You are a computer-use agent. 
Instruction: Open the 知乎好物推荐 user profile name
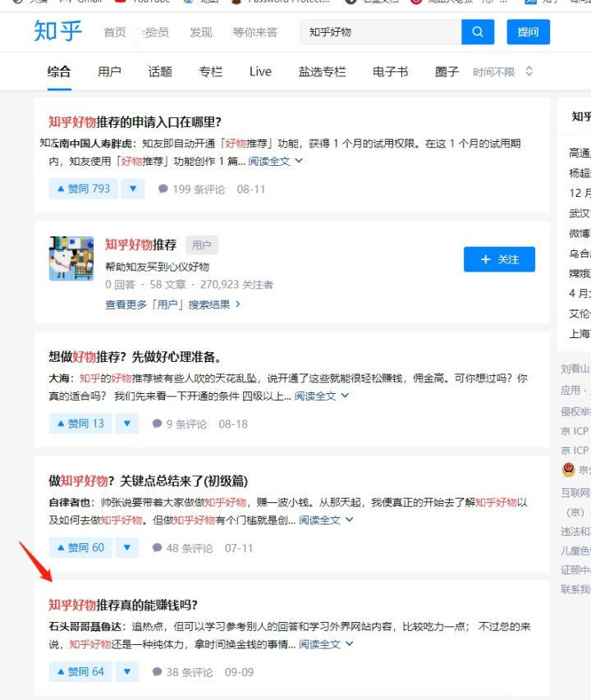140,245
